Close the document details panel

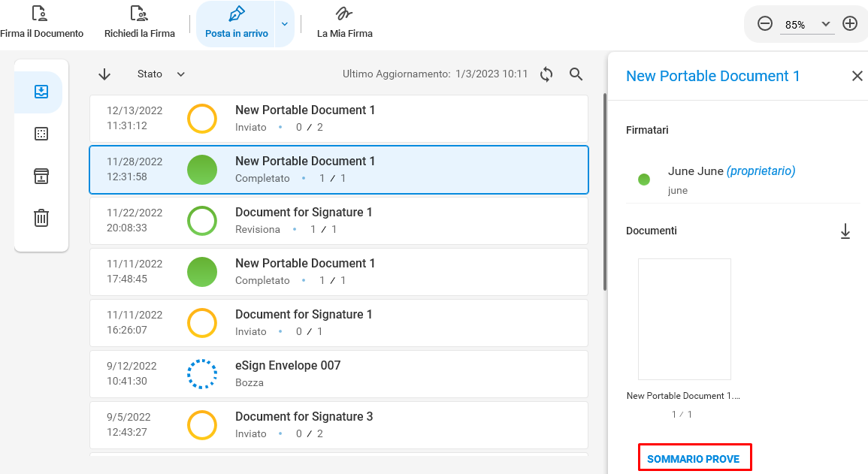857,76
